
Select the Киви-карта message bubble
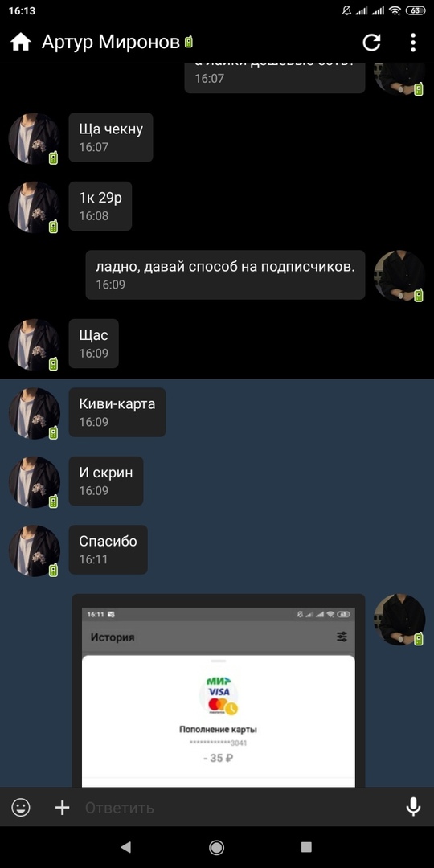pos(117,411)
